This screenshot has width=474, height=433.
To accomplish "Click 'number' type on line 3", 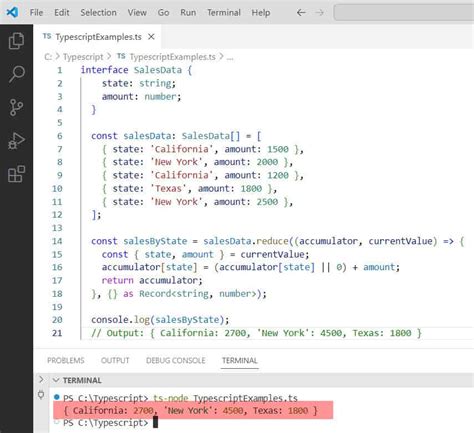I will pyautogui.click(x=160, y=97).
